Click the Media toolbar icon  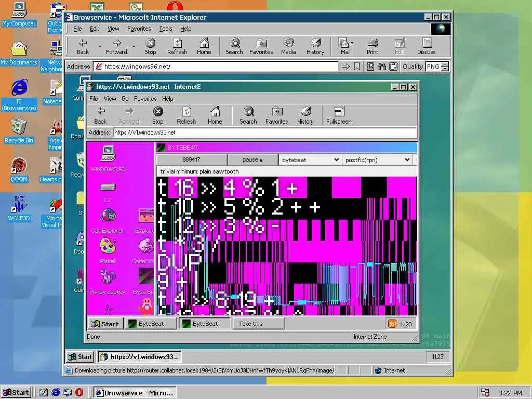click(x=288, y=46)
